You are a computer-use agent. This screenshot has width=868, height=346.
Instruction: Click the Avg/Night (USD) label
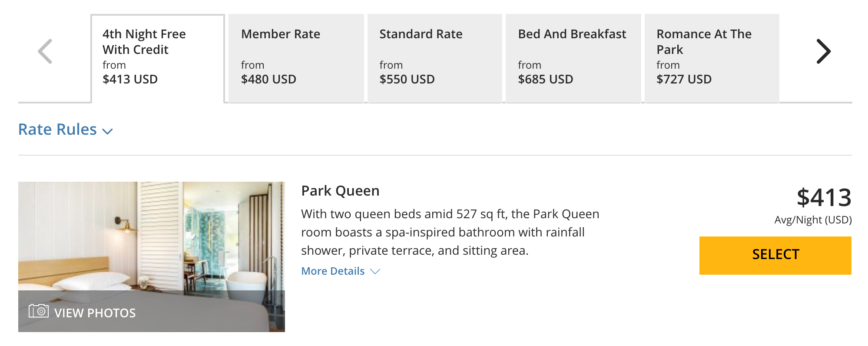click(812, 220)
